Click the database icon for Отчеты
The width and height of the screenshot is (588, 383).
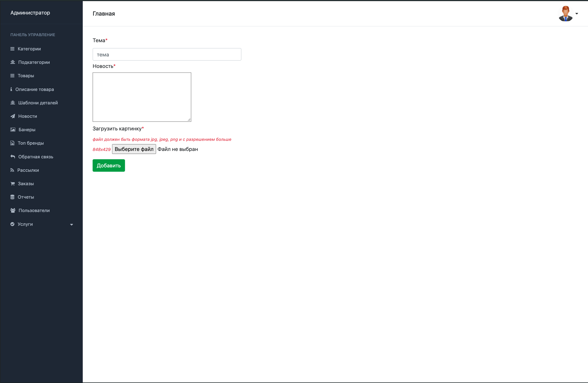coord(12,197)
